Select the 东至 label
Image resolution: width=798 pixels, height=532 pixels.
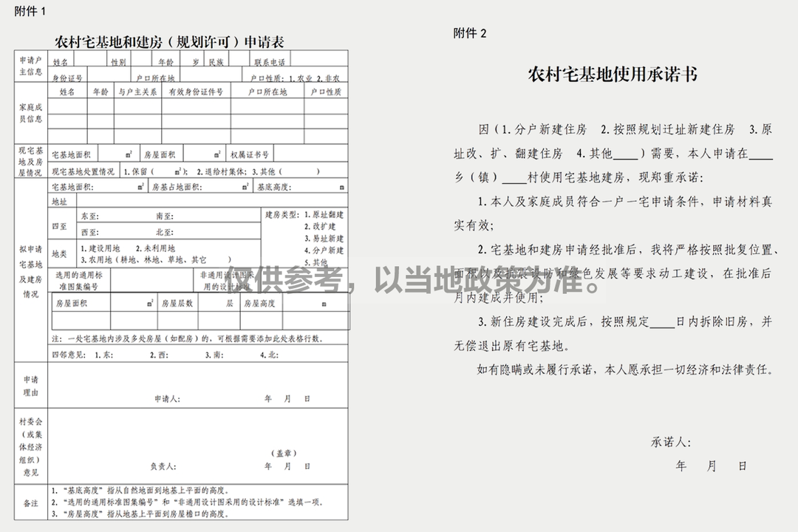pyautogui.click(x=90, y=216)
